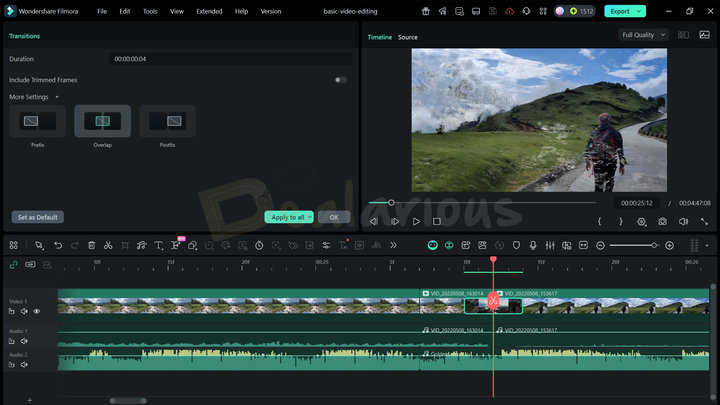Click the Delete trash icon in timeline toolbar
Image resolution: width=720 pixels, height=405 pixels.
91,245
